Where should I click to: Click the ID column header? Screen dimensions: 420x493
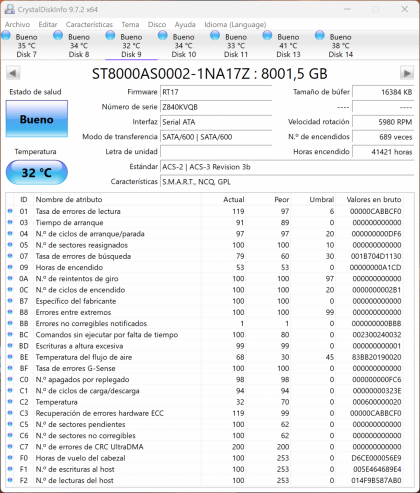[23, 200]
